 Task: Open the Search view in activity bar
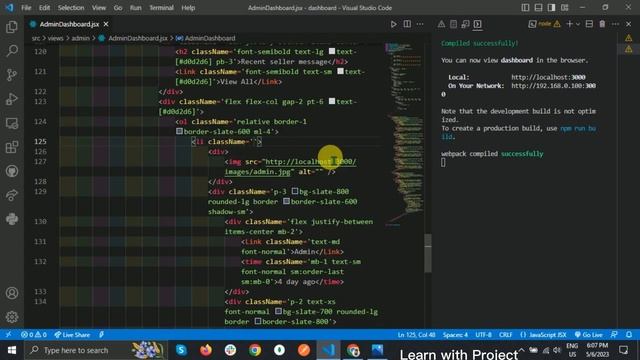12,51
